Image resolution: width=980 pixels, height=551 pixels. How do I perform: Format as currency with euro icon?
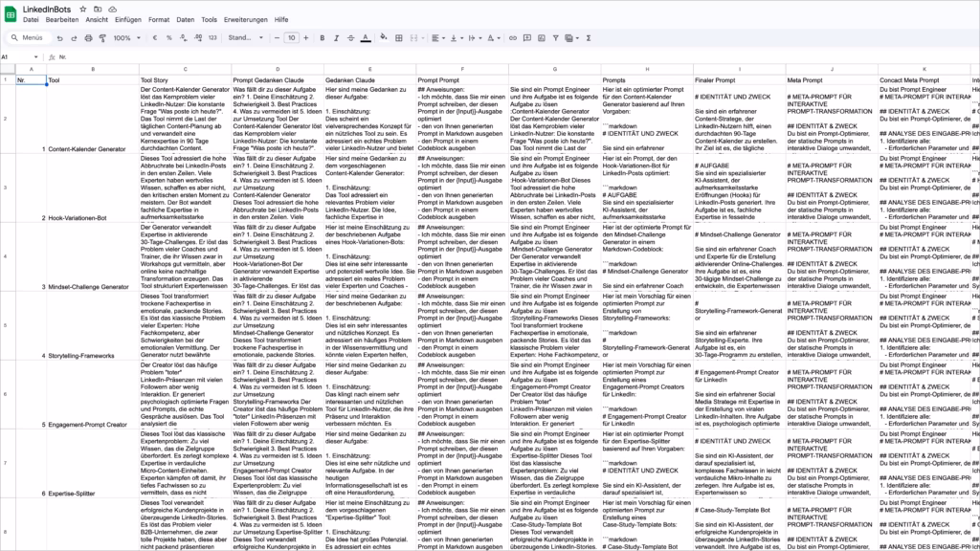155,38
